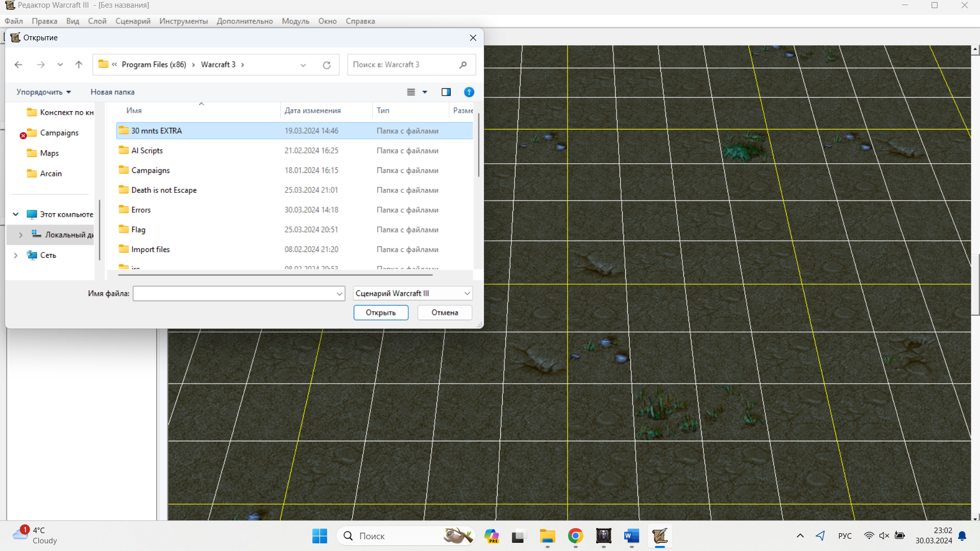The height and width of the screenshot is (551, 980).
Task: Open recent locations chevron next to forward arrow
Action: pos(60,65)
